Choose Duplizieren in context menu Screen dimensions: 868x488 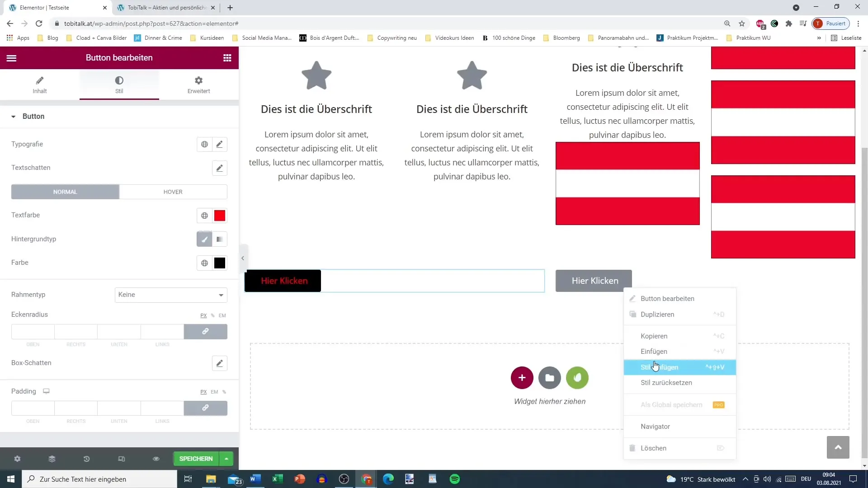pos(680,314)
